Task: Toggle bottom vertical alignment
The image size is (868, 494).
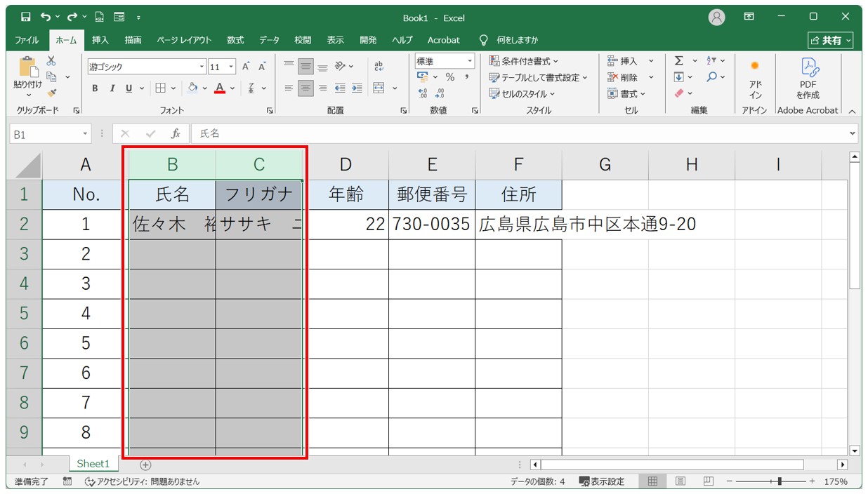Action: pos(323,67)
